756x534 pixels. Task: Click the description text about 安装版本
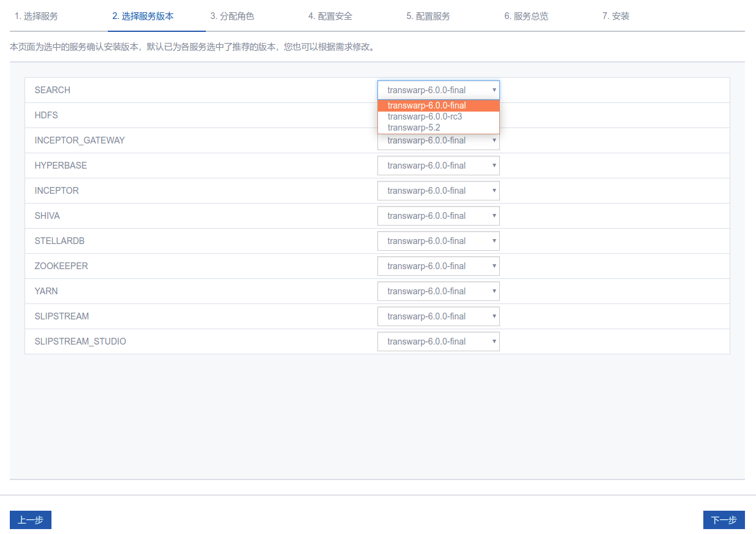192,47
